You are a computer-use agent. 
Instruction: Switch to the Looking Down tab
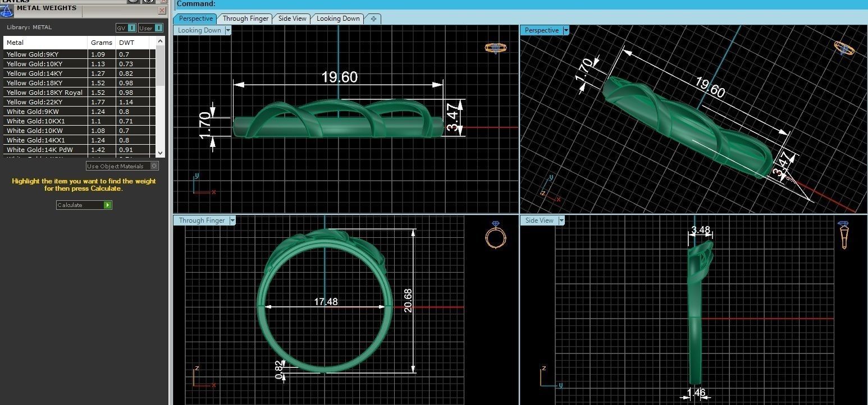(338, 19)
